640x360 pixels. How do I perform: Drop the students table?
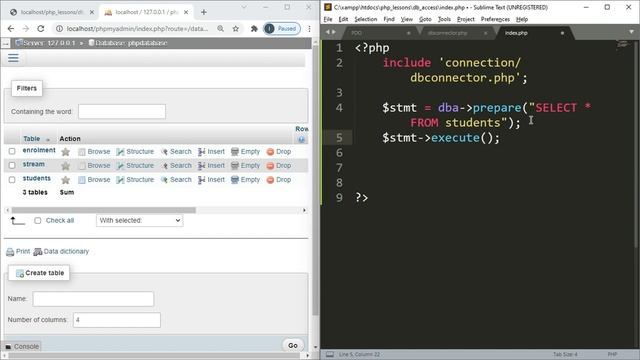coord(279,180)
